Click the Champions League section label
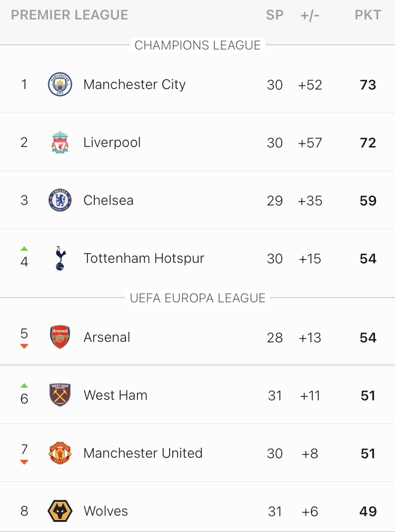This screenshot has width=395, height=532. click(197, 45)
